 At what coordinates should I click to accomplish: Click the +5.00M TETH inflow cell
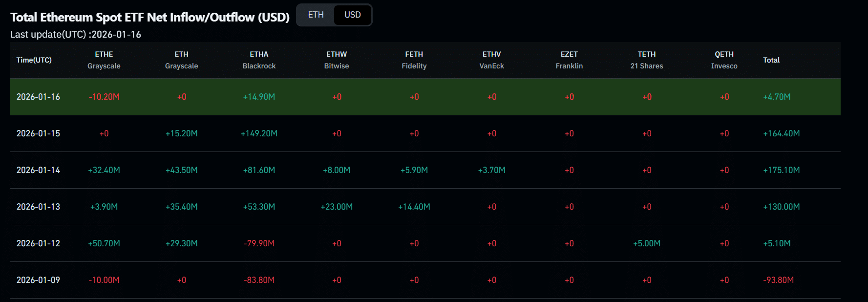point(647,243)
